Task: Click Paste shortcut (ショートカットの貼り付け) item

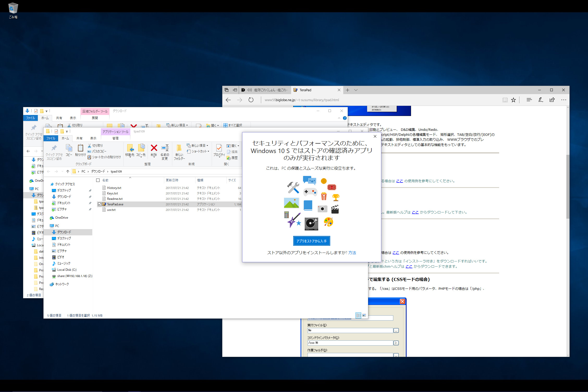Action: (x=104, y=157)
